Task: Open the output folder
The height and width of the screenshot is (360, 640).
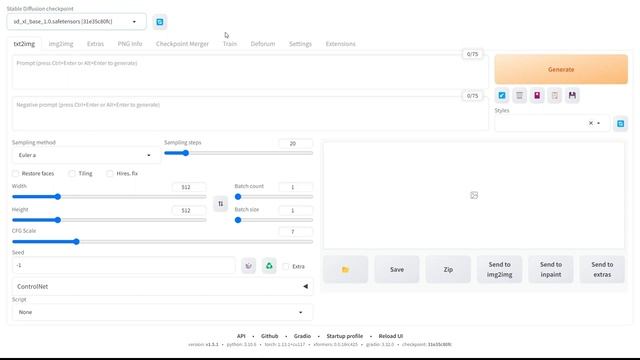Action: (x=345, y=269)
